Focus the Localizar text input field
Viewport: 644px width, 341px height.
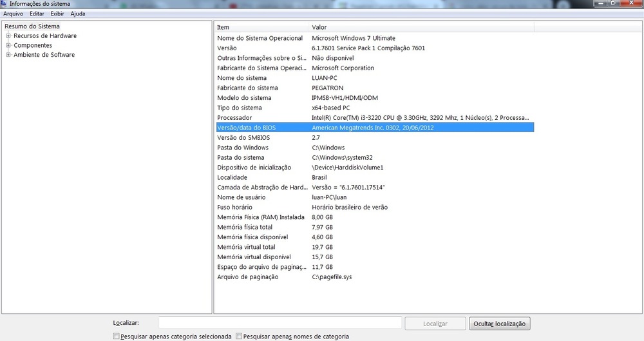coord(280,323)
